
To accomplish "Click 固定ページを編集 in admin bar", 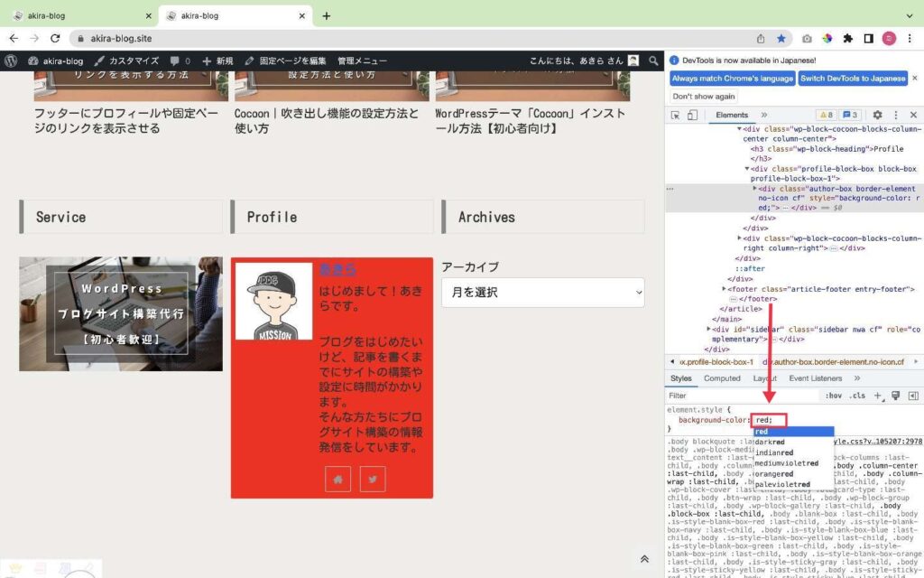I will 286,61.
